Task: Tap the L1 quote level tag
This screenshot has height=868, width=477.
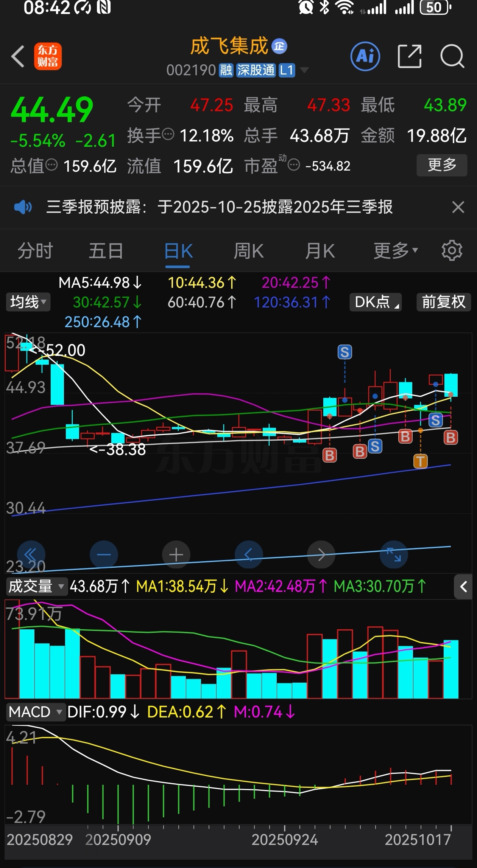Action: pos(287,70)
